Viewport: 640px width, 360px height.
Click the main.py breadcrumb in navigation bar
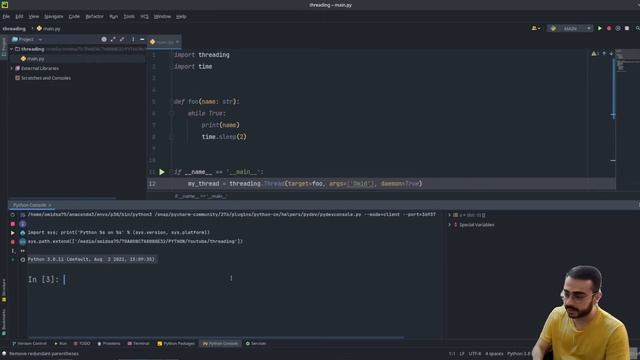click(x=49, y=29)
